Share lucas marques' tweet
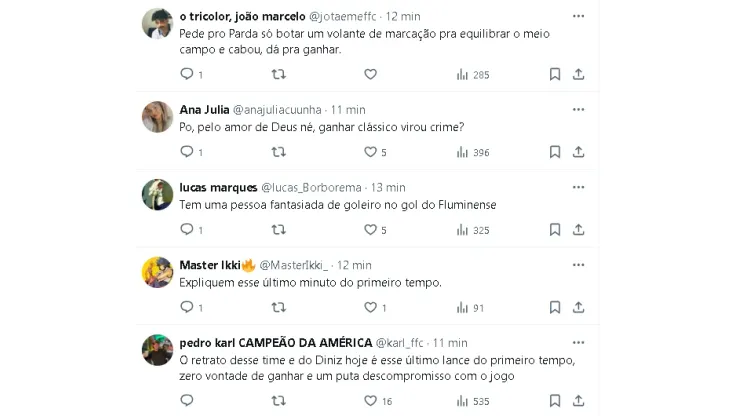 tap(579, 230)
